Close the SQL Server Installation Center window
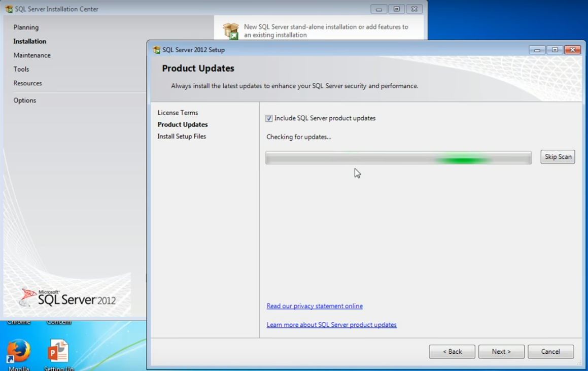This screenshot has height=371, width=588. click(x=414, y=9)
